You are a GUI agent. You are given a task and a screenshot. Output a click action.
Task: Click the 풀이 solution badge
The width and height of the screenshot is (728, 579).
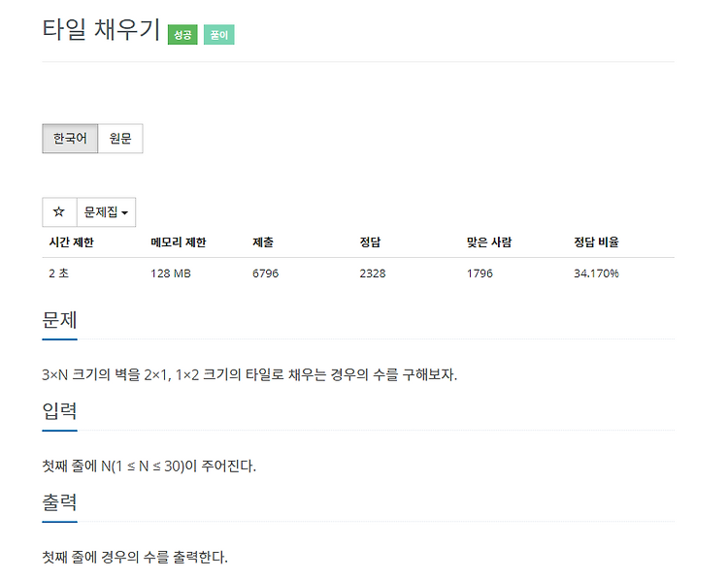pyautogui.click(x=219, y=35)
